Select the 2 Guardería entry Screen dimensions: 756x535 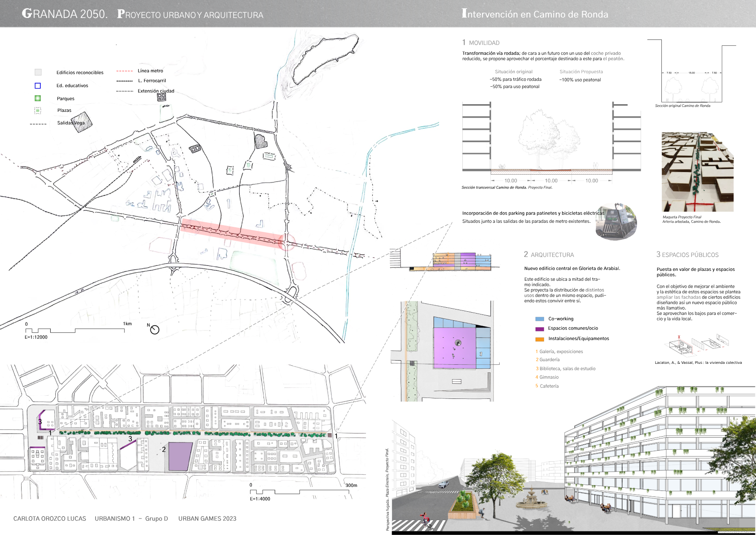pos(548,360)
